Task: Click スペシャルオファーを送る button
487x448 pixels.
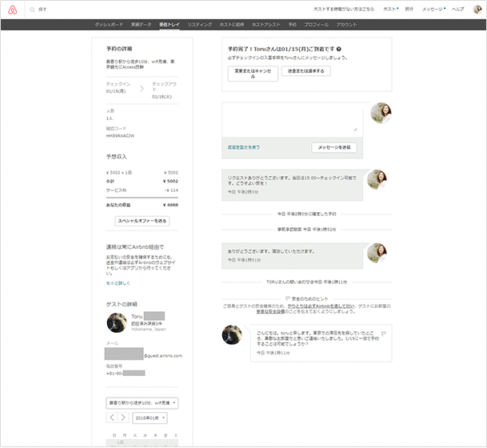Action: pyautogui.click(x=142, y=220)
